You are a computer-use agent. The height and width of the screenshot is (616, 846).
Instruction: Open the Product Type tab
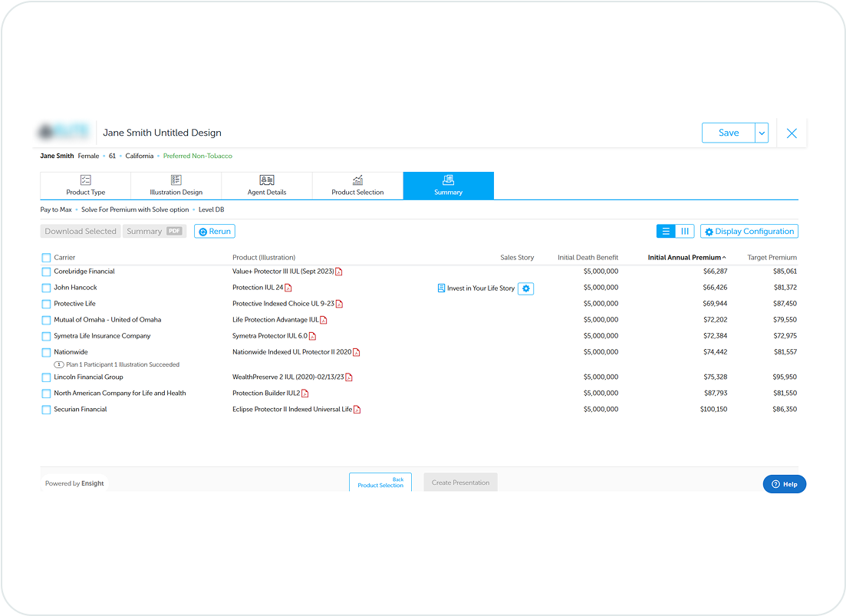pos(85,186)
